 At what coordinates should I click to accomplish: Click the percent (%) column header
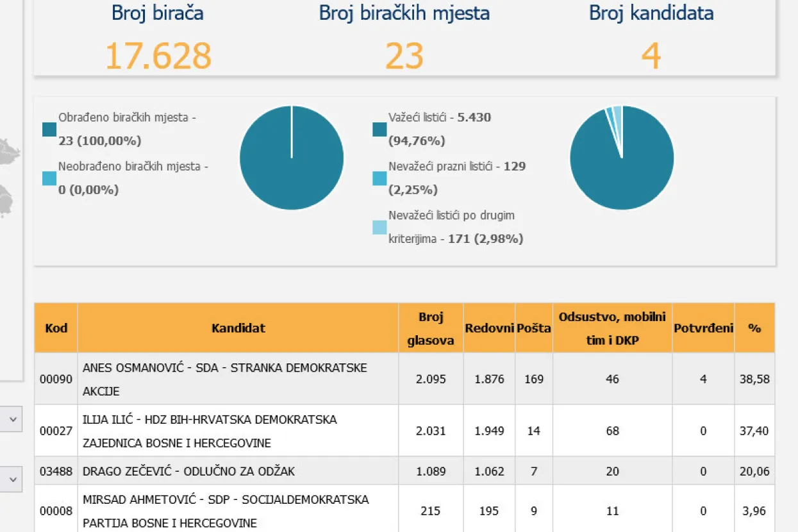(754, 328)
